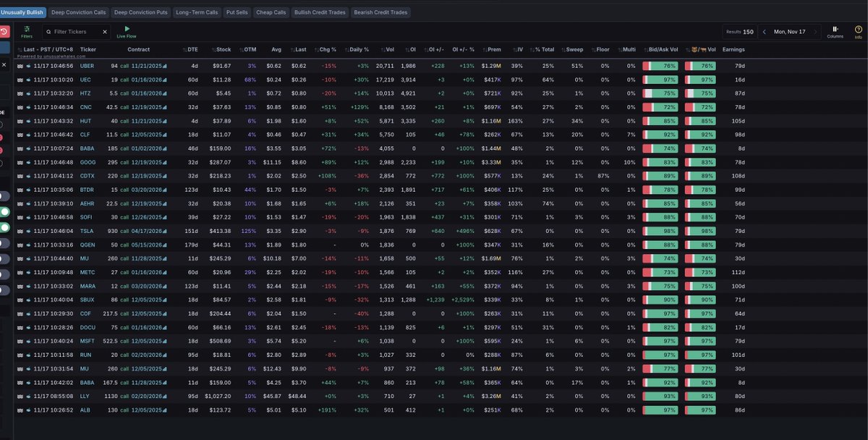Go to previous date with left chevron
The width and height of the screenshot is (868, 440).
point(764,32)
